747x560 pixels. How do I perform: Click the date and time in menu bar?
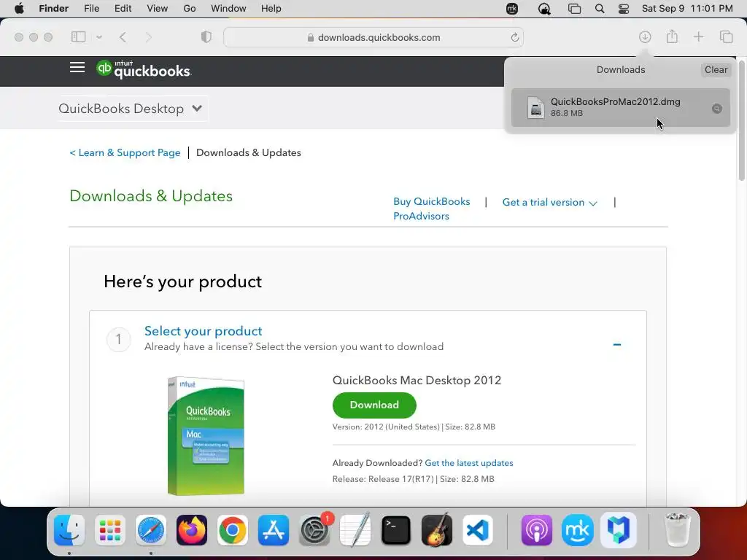point(687,9)
